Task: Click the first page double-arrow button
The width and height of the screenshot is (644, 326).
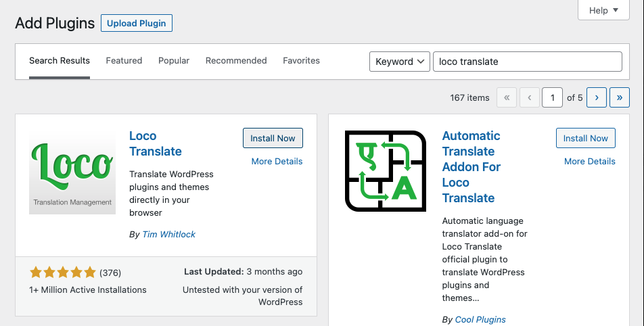Action: pyautogui.click(x=506, y=97)
